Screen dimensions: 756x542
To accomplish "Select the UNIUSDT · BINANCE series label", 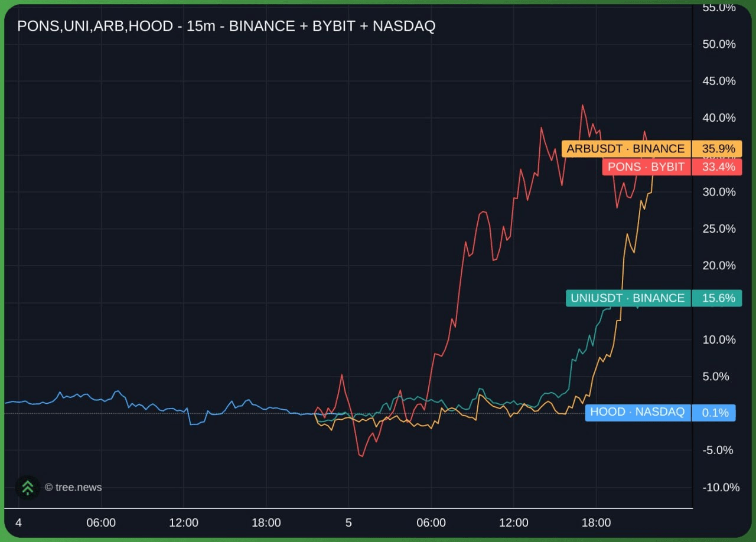I will click(x=628, y=298).
